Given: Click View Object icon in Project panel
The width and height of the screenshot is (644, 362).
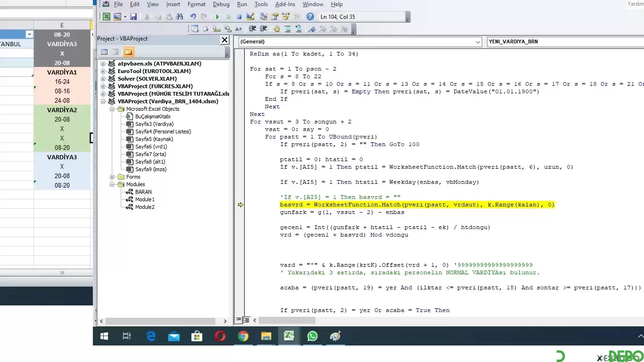Looking at the screenshot, I should pyautogui.click(x=115, y=52).
